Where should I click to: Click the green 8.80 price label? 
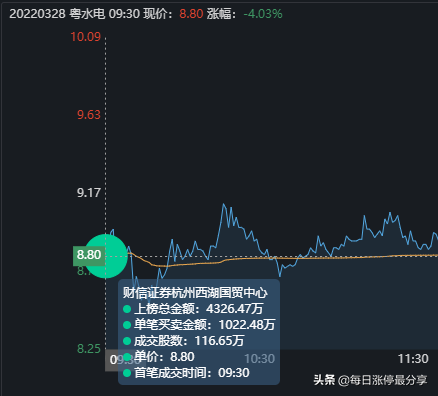89,255
